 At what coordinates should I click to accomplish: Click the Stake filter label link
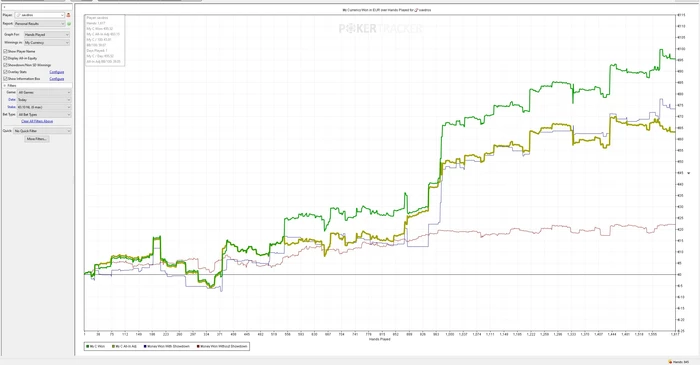(12, 107)
